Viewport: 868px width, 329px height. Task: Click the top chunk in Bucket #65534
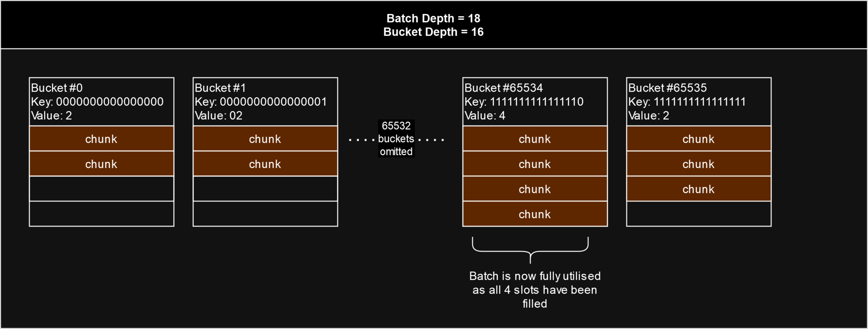(535, 139)
